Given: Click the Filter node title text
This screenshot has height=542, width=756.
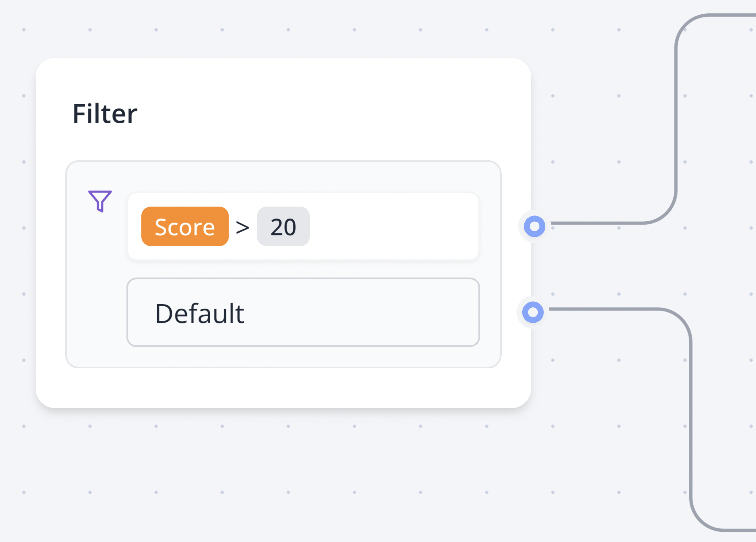Looking at the screenshot, I should click(x=105, y=114).
